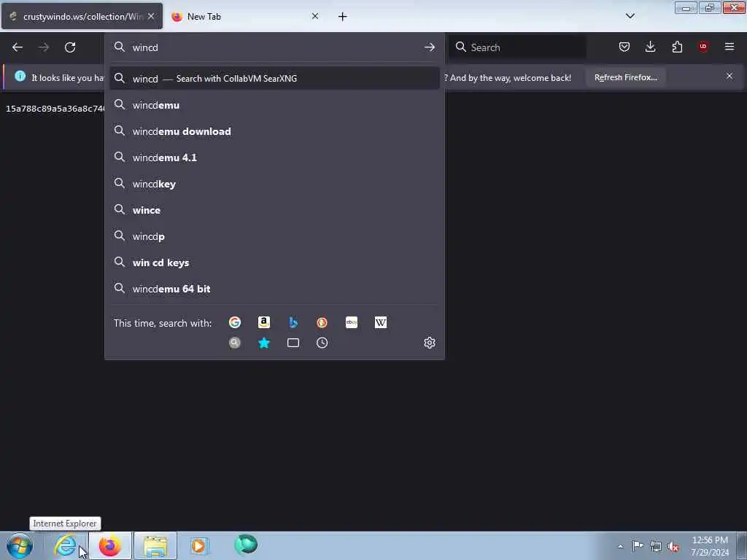Choose the 'wincdemu 4.1' suggestion
Viewport: 747px width, 560px height.
(274, 157)
